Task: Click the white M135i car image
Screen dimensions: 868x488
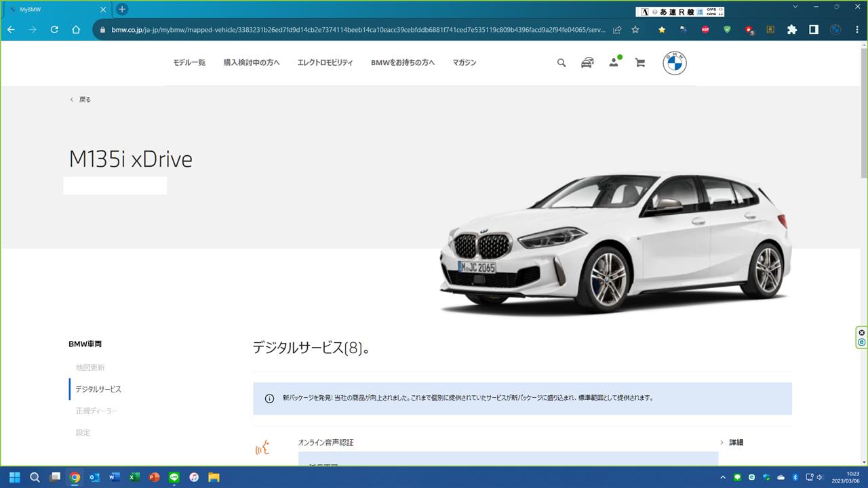Action: (x=615, y=243)
